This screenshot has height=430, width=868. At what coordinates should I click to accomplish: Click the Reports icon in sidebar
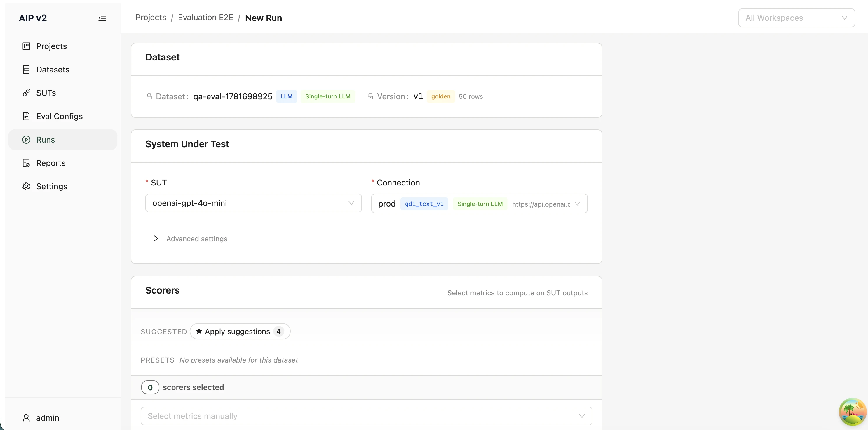click(26, 163)
